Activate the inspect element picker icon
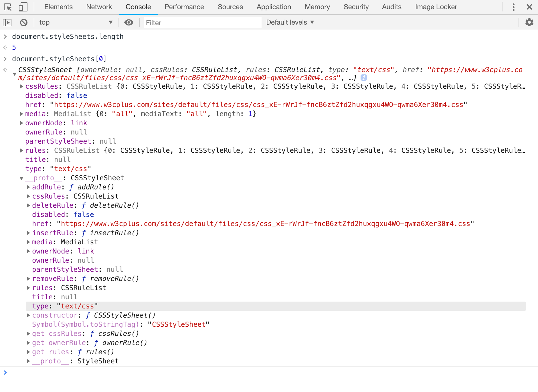This screenshot has width=538, height=392. [8, 7]
